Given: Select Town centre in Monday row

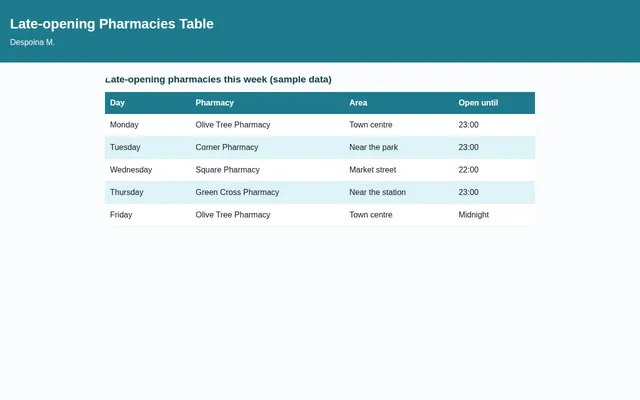Looking at the screenshot, I should click(399, 125).
